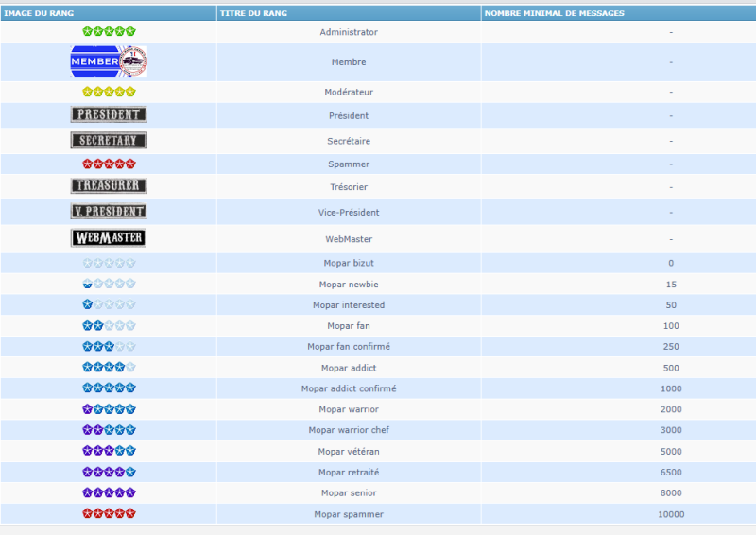Click the purple stars for Mopar senior
The height and width of the screenshot is (535, 756).
[x=109, y=492]
